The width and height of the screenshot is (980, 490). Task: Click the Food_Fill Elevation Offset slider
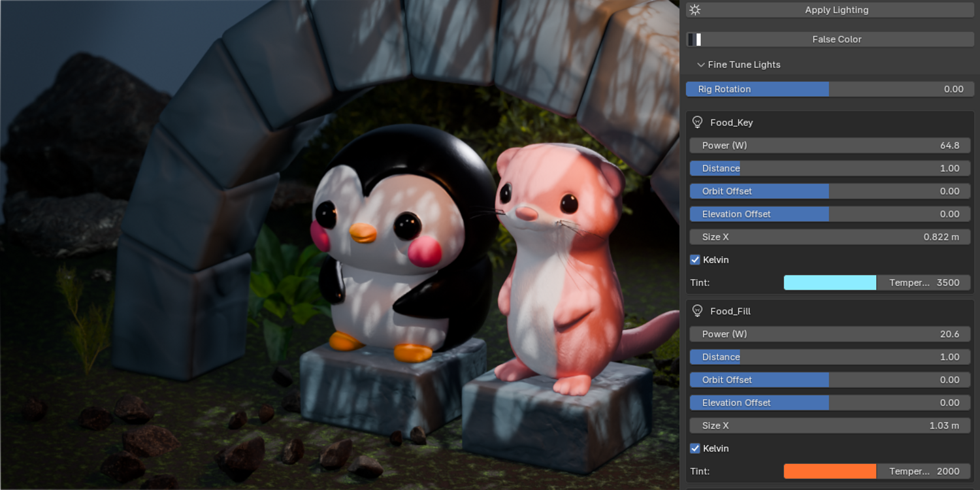coord(830,402)
